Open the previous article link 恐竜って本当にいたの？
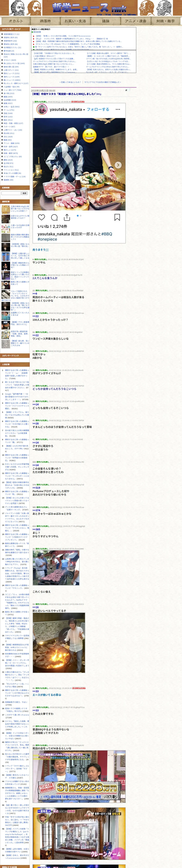The height and width of the screenshot is (868, 182). (71, 82)
